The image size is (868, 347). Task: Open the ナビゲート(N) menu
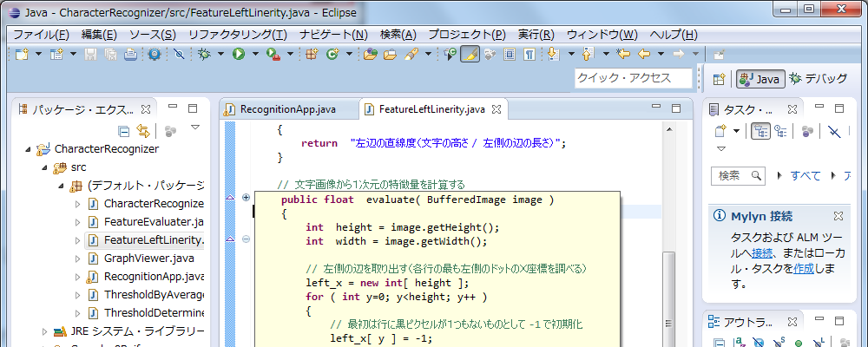[334, 35]
